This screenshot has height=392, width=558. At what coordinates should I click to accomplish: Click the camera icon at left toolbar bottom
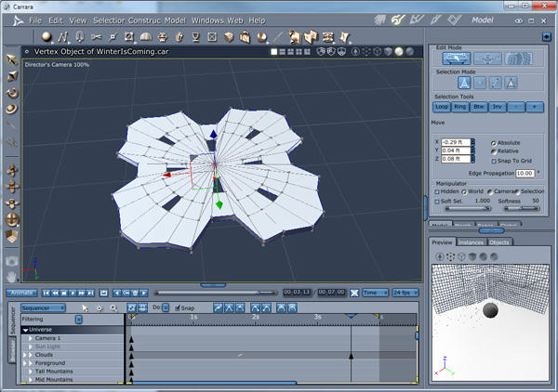click(x=11, y=261)
